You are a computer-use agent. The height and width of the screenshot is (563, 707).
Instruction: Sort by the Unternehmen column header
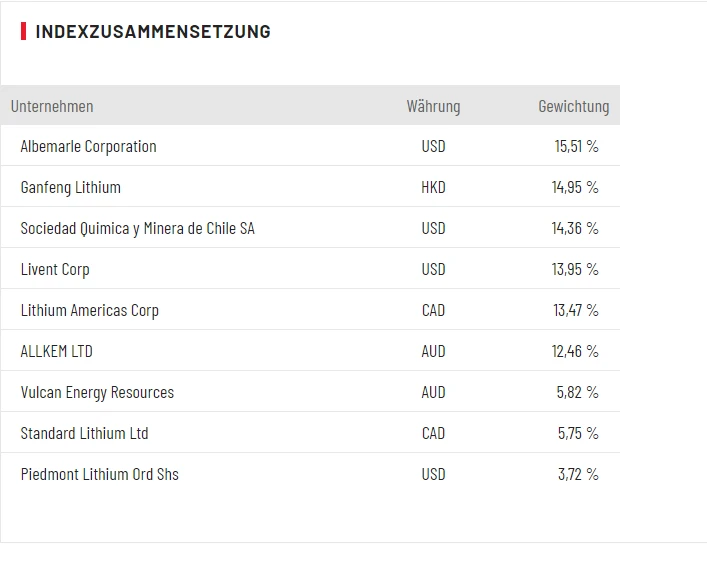[52, 106]
